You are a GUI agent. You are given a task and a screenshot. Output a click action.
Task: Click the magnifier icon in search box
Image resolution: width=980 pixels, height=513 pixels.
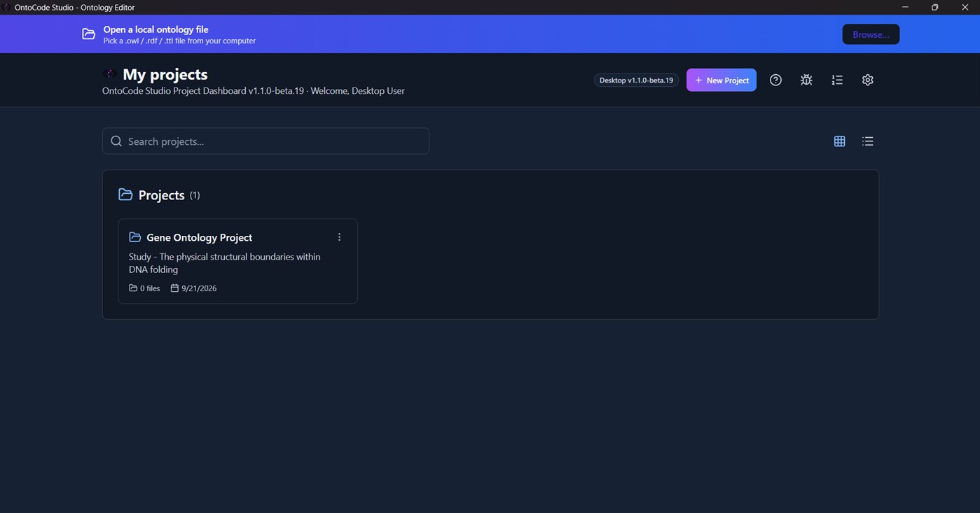pyautogui.click(x=116, y=141)
